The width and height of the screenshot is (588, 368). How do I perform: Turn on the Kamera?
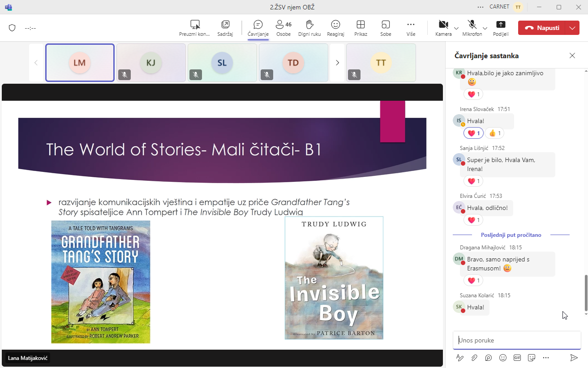click(443, 28)
